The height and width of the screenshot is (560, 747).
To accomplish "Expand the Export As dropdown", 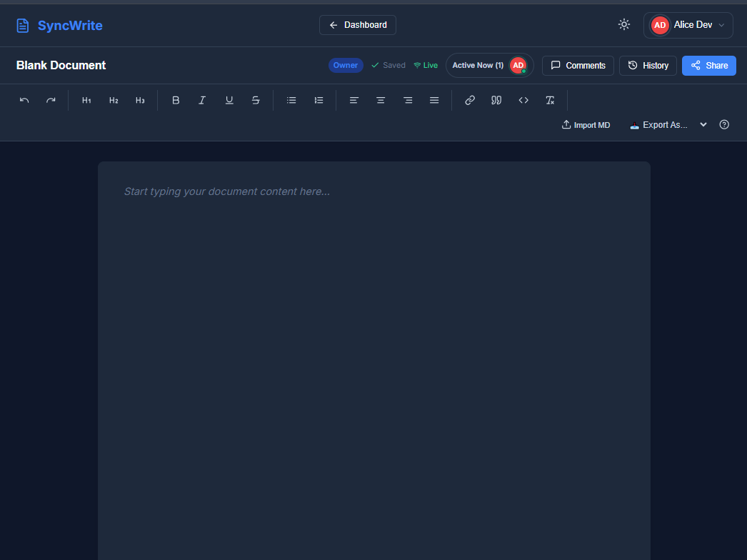I will pyautogui.click(x=668, y=125).
